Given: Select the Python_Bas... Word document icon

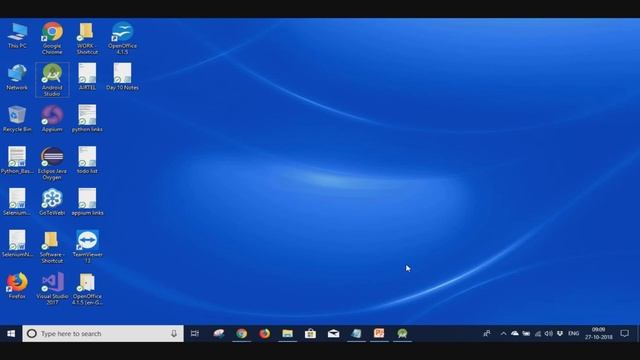Looking at the screenshot, I should click(x=17, y=160).
